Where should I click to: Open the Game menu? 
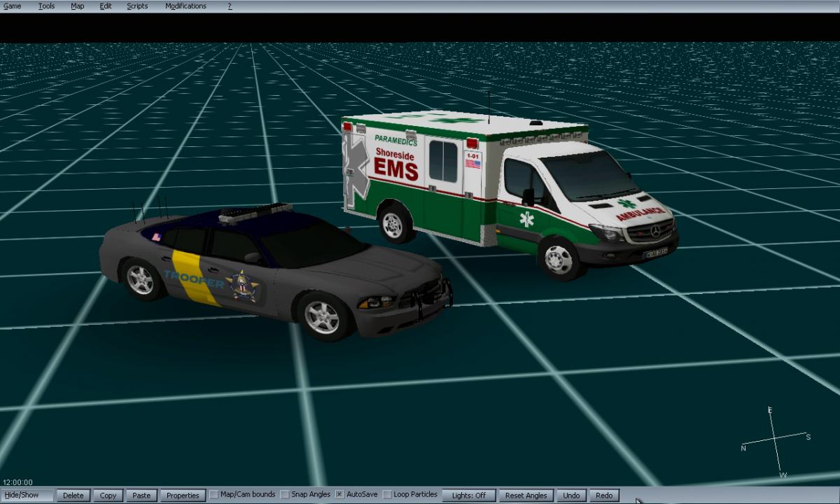pos(13,6)
